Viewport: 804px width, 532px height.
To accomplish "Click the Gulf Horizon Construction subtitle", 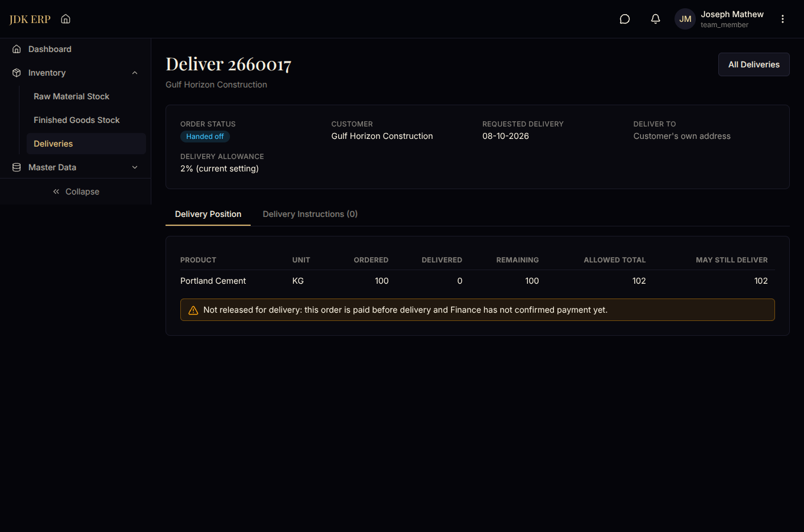I will pos(216,85).
